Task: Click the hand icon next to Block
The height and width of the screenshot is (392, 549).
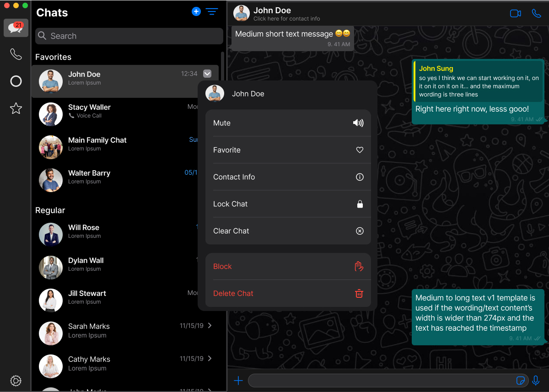Action: pyautogui.click(x=359, y=266)
